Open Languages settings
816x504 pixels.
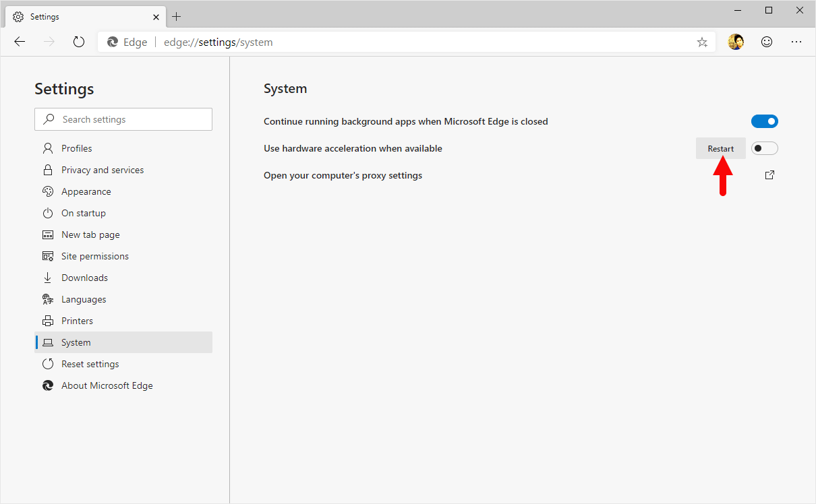(x=123, y=299)
